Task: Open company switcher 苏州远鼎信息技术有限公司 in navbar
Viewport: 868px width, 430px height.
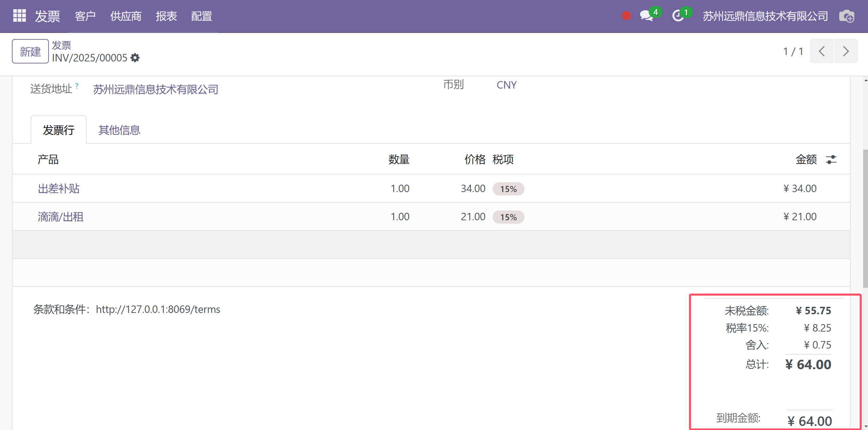Action: tap(765, 16)
